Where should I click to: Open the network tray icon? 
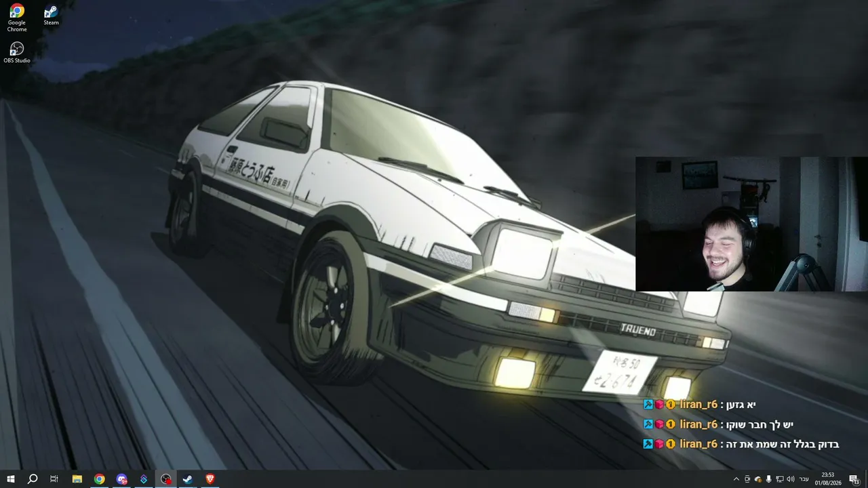780,479
